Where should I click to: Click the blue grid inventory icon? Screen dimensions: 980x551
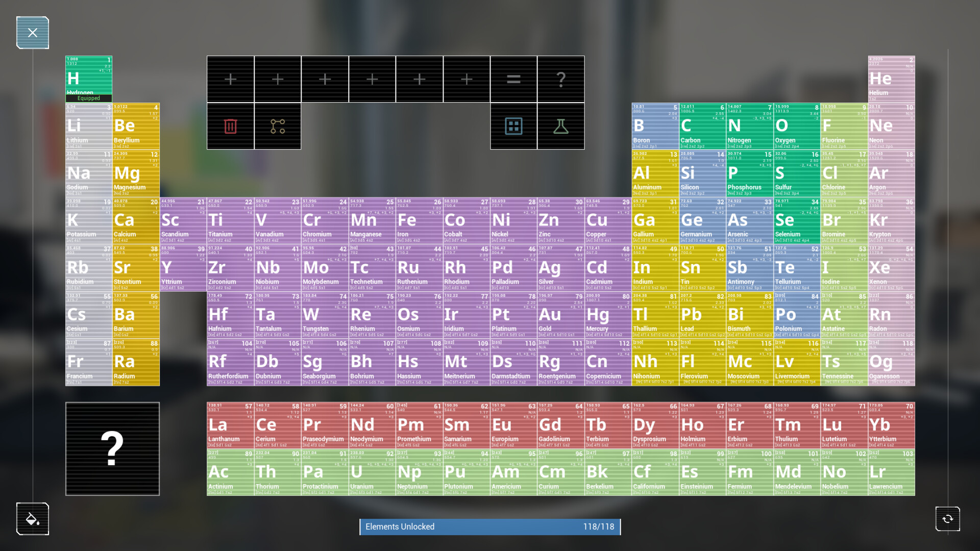(513, 126)
